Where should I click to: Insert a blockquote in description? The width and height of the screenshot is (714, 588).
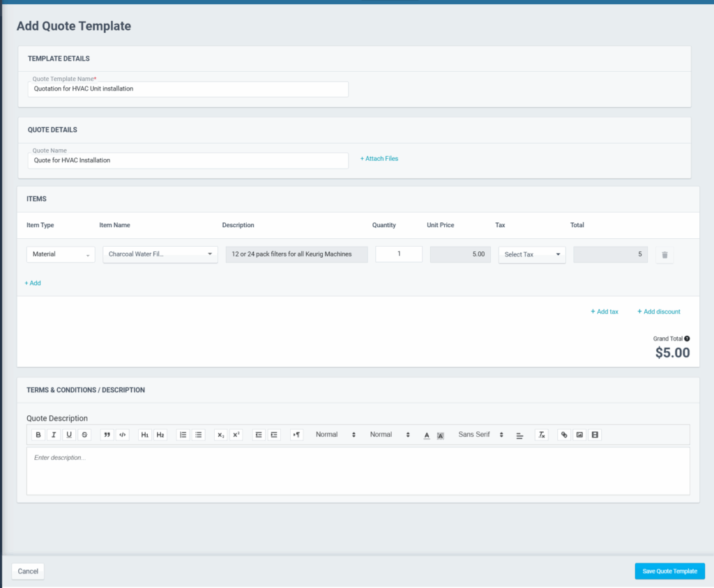tap(107, 435)
